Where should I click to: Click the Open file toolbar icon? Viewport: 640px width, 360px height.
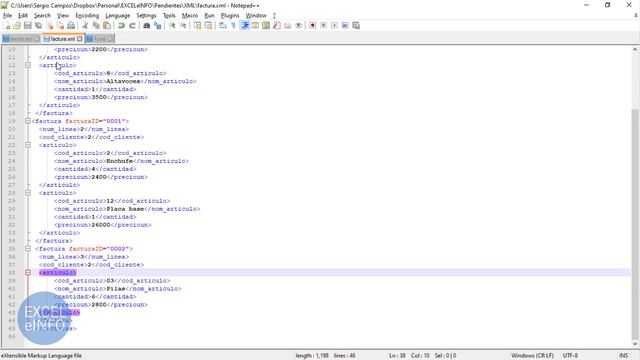pyautogui.click(x=17, y=25)
